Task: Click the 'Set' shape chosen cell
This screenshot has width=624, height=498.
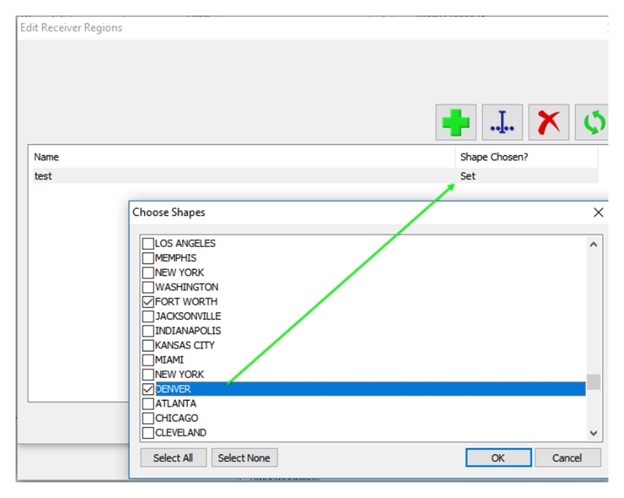Action: [468, 176]
